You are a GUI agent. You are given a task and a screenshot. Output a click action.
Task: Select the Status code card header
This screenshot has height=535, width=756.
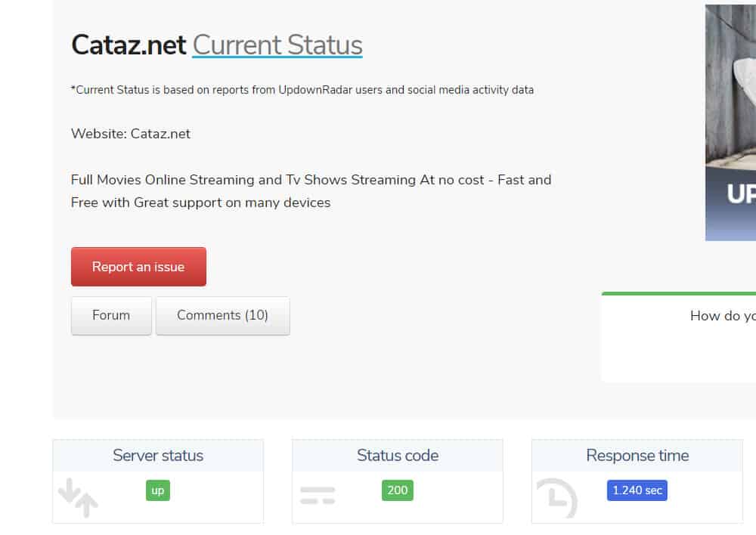pyautogui.click(x=397, y=456)
